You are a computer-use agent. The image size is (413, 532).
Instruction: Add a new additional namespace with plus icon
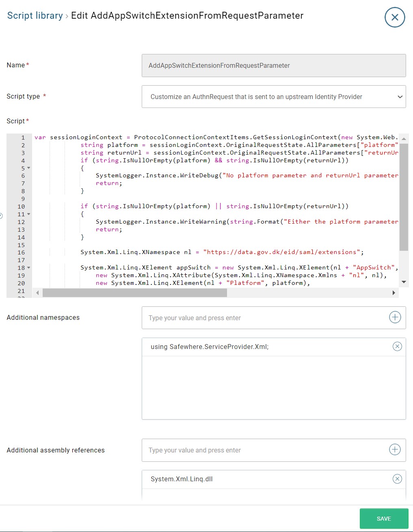[394, 317]
